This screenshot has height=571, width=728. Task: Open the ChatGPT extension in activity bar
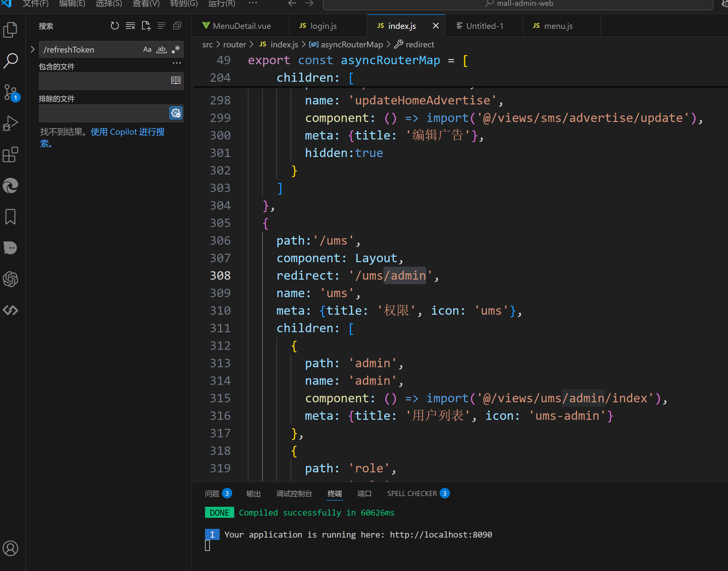pyautogui.click(x=10, y=279)
